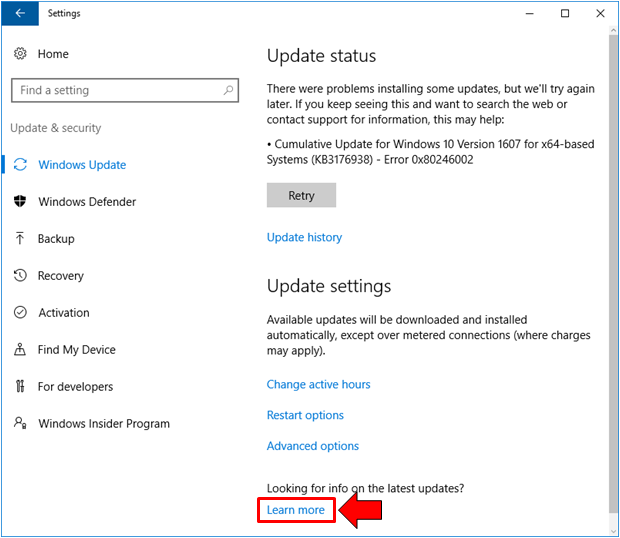Click the Update & security label
Viewport: 620px width, 538px height.
point(56,128)
